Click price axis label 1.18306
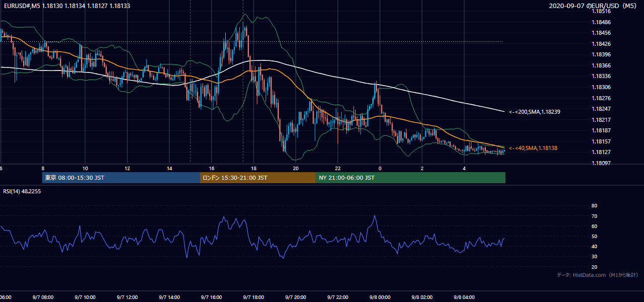The image size is (644, 302). click(601, 87)
